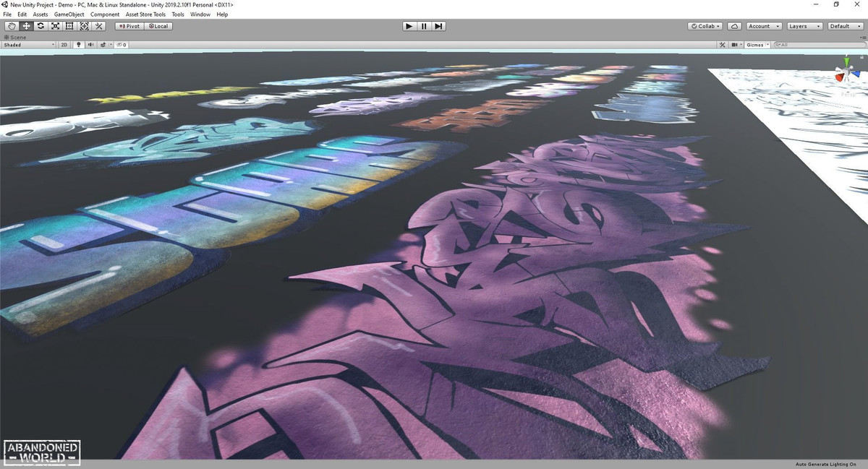Select the Move tool
Screen dimensions: 868x469
click(26, 26)
